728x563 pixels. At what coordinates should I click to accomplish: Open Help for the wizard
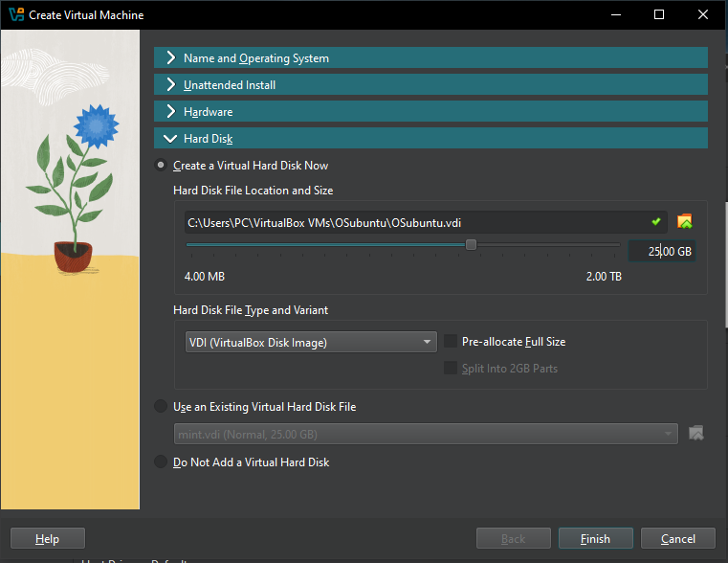(x=47, y=539)
